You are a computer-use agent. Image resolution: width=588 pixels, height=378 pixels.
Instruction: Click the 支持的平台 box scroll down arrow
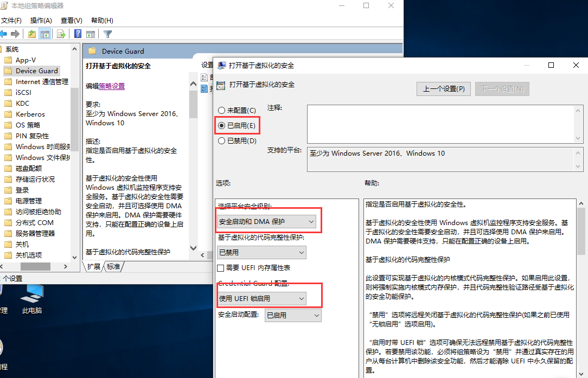point(578,166)
